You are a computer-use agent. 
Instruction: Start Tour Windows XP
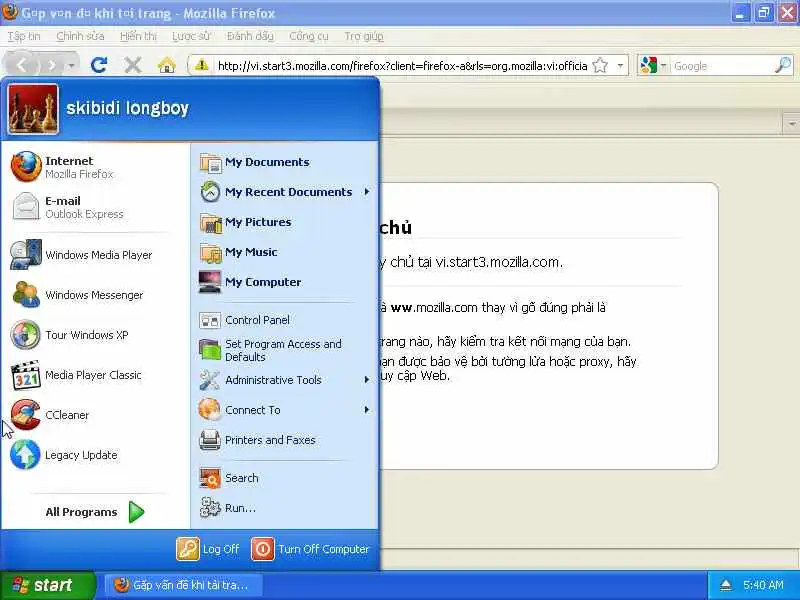(x=96, y=335)
